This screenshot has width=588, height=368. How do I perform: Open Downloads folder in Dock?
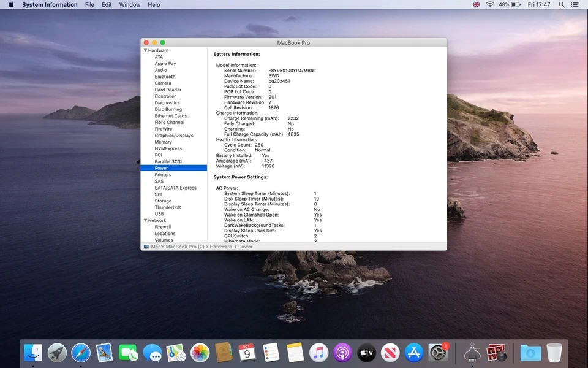[x=530, y=353]
